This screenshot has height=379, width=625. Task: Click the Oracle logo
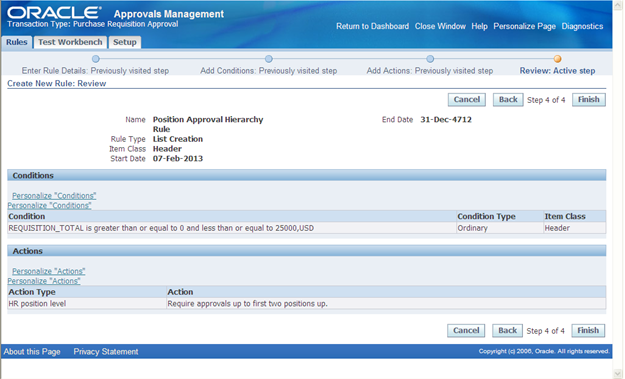[54, 13]
